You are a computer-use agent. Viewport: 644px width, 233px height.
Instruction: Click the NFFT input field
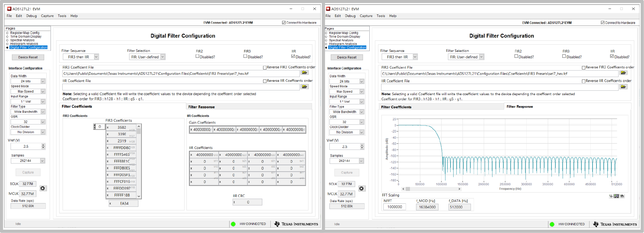point(395,207)
